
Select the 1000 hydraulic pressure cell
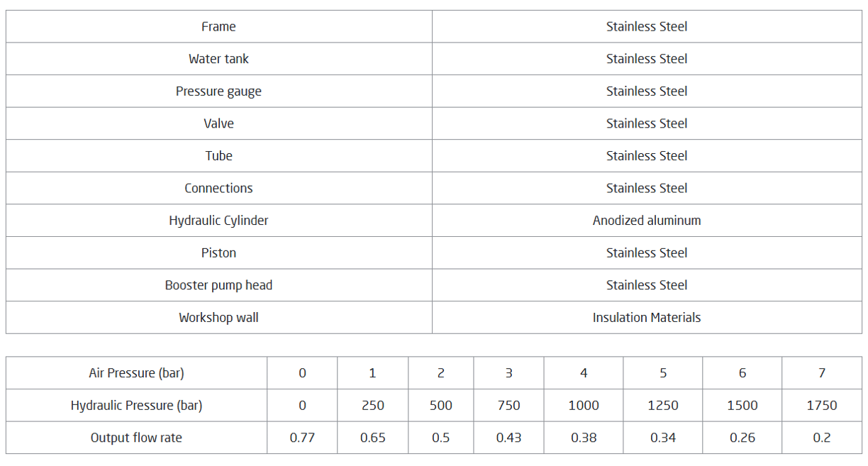(x=584, y=406)
